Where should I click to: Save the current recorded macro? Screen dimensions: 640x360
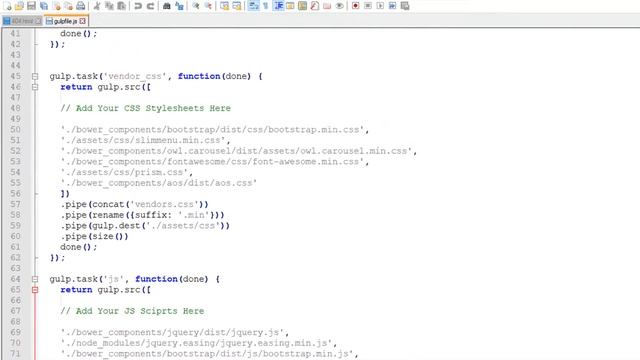point(405,6)
